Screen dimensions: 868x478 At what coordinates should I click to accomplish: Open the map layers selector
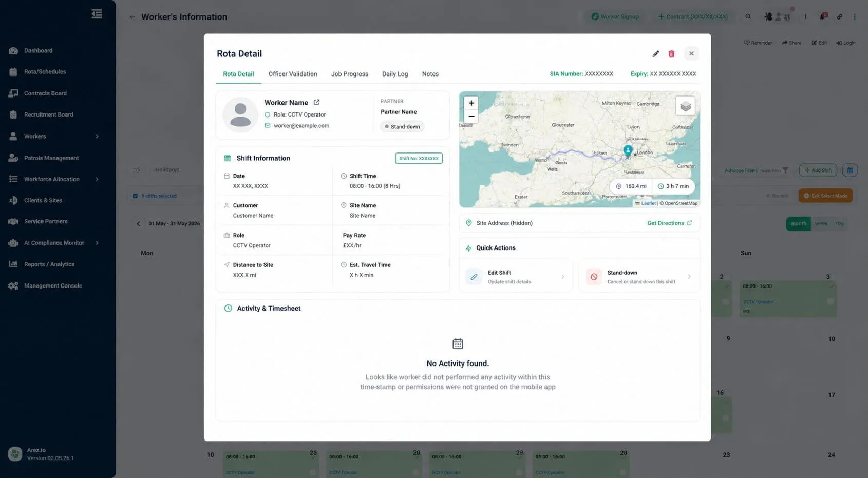[685, 106]
